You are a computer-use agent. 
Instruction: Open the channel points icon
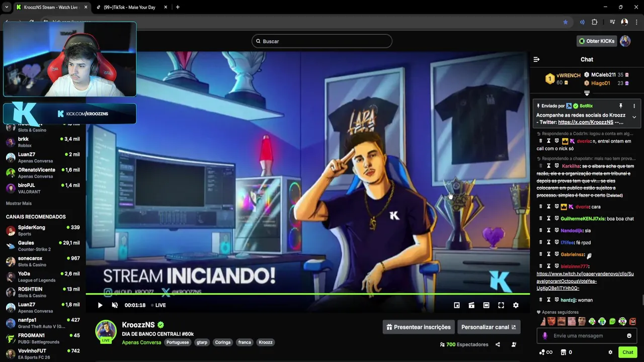(546, 352)
